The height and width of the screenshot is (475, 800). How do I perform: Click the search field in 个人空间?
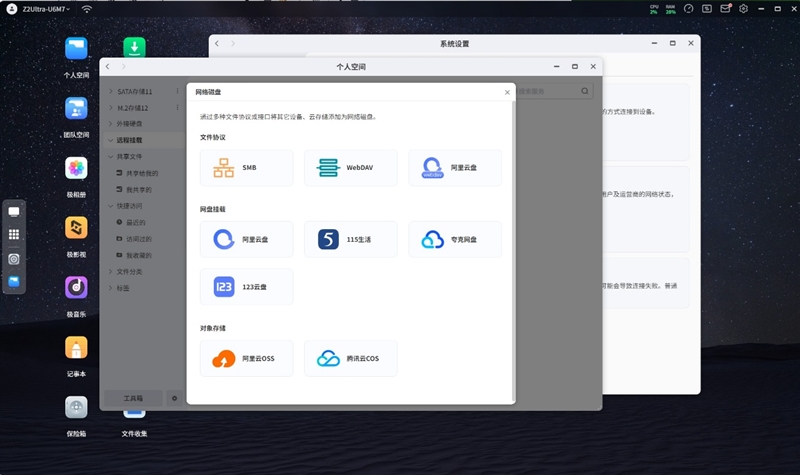coord(554,91)
